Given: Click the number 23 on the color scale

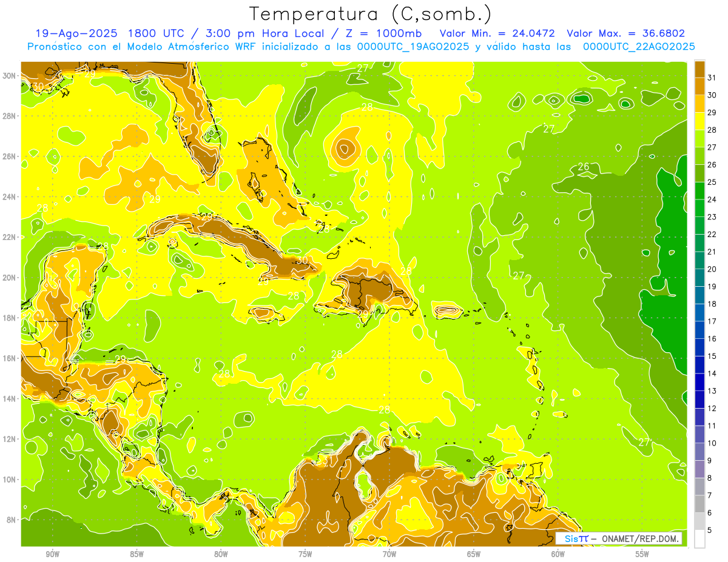Looking at the screenshot, I should point(712,217).
